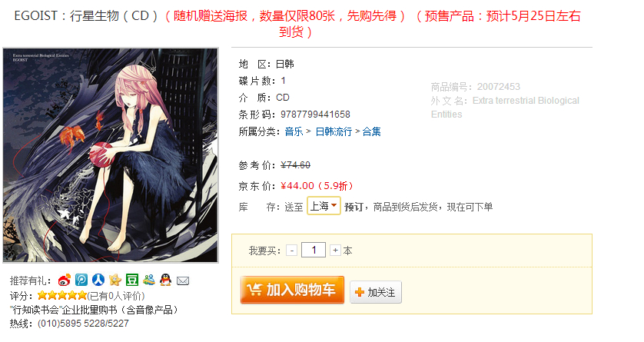Increase purchase quantity with plus button
Image resolution: width=644 pixels, height=342 pixels.
[x=336, y=250]
